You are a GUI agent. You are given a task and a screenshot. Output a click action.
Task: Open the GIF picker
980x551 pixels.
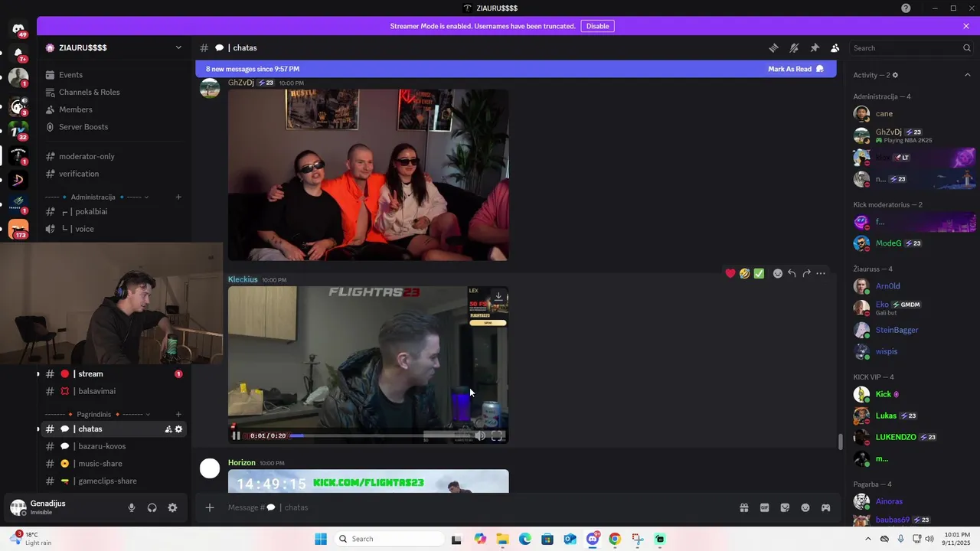(x=764, y=507)
